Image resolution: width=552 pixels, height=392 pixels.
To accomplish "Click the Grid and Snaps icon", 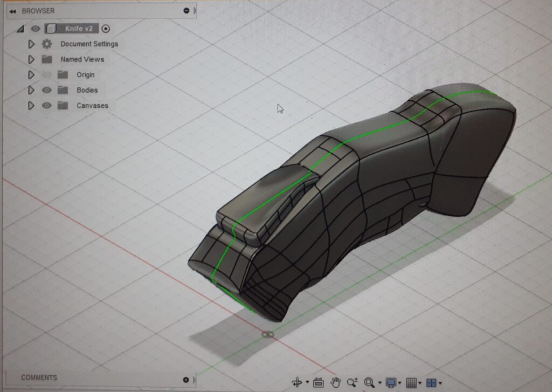I will (411, 382).
